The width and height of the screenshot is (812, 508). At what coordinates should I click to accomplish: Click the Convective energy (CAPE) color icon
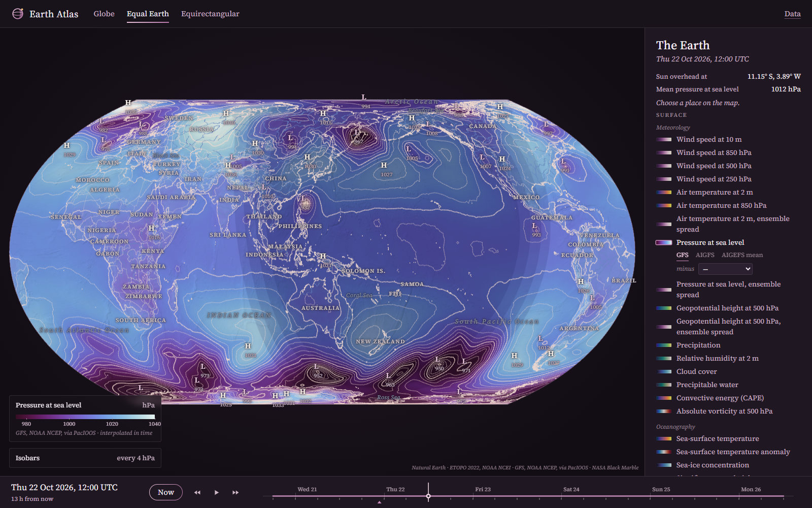pyautogui.click(x=664, y=398)
